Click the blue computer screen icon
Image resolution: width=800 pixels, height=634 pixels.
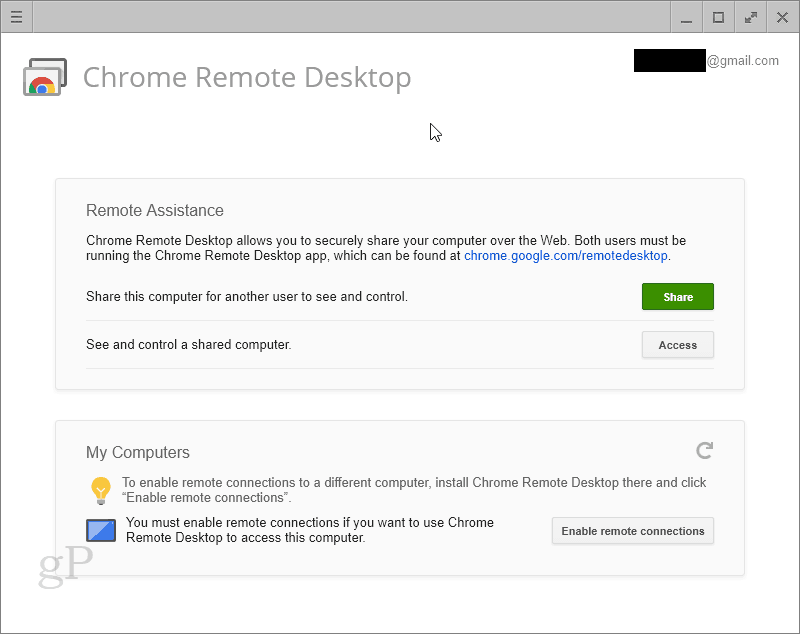point(101,530)
